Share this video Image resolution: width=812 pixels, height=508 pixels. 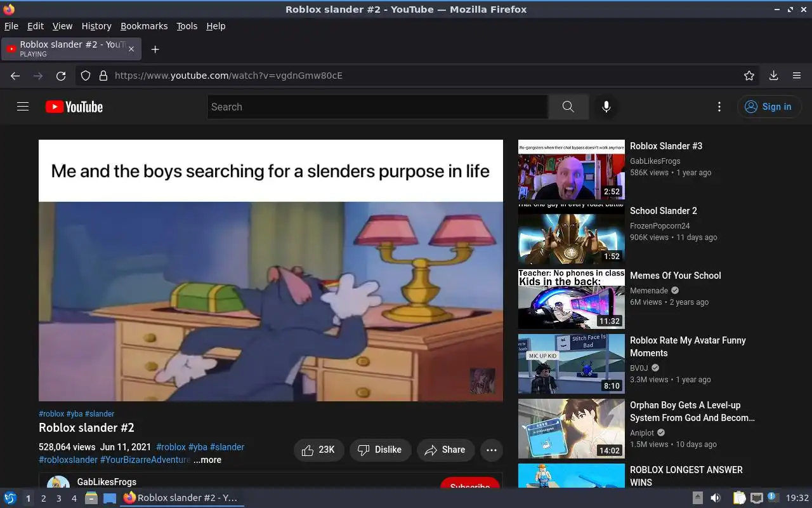pyautogui.click(x=445, y=450)
